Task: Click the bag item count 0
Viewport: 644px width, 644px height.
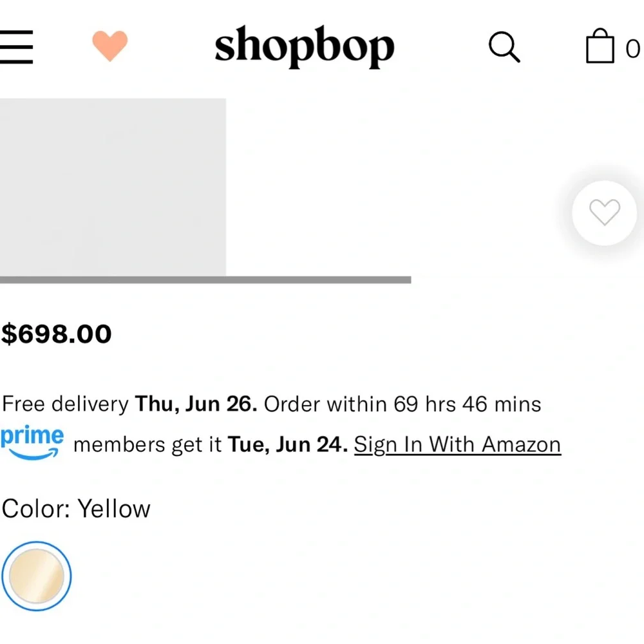Action: 634,48
